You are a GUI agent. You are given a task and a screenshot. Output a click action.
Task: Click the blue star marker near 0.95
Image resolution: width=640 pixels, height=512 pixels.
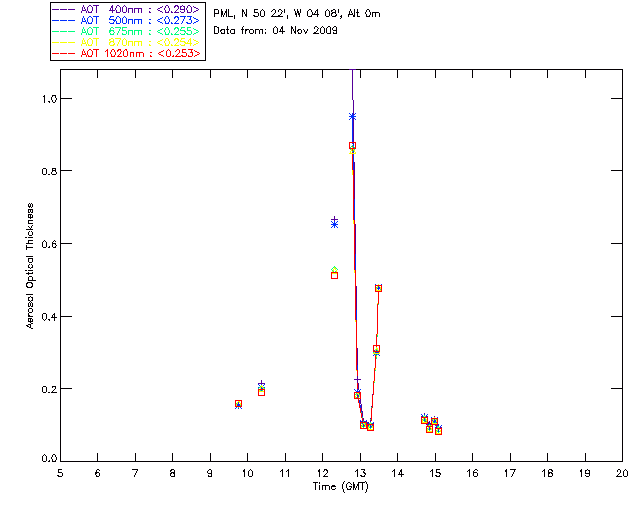click(x=352, y=117)
